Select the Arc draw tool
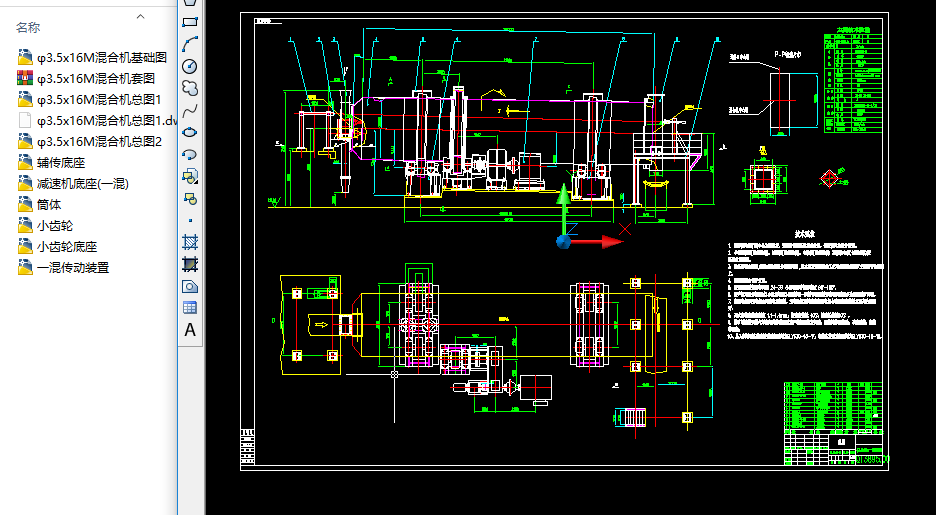The height and width of the screenshot is (515, 936). click(x=190, y=44)
